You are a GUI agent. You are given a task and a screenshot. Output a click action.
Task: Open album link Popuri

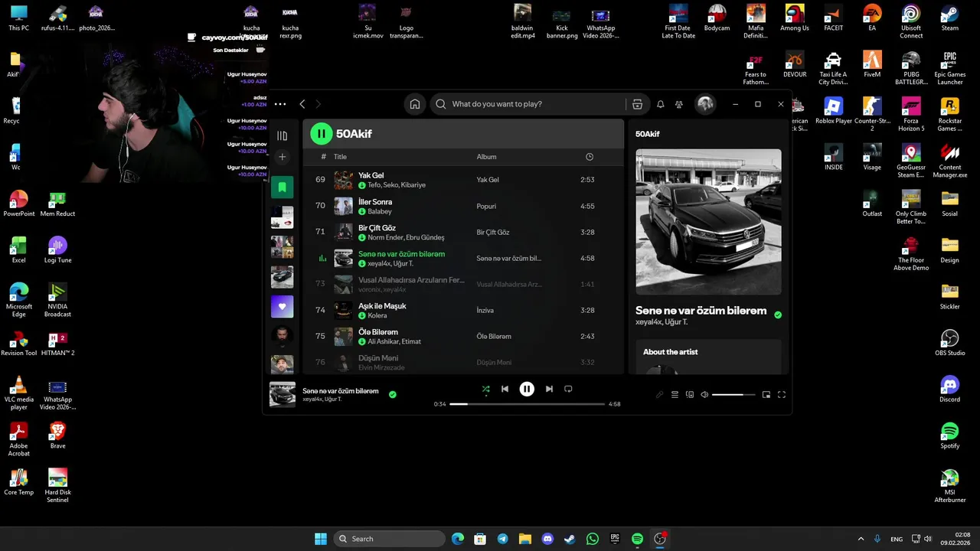click(x=486, y=206)
